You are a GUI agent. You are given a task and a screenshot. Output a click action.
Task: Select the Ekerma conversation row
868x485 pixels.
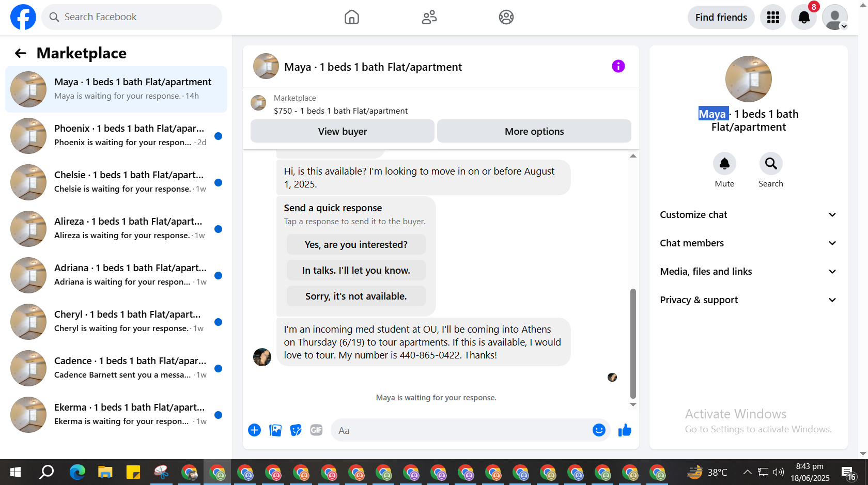(x=116, y=415)
